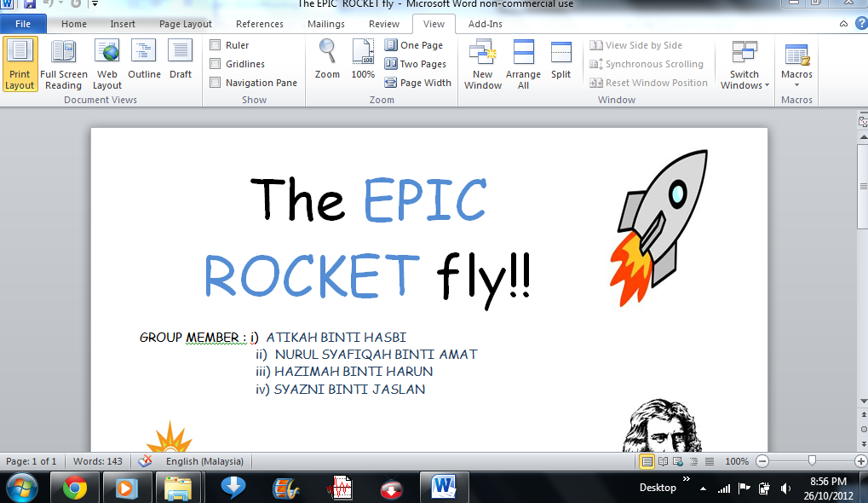Set zoom to 100% in ribbon
Viewport: 868px width, 503px height.
(363, 60)
